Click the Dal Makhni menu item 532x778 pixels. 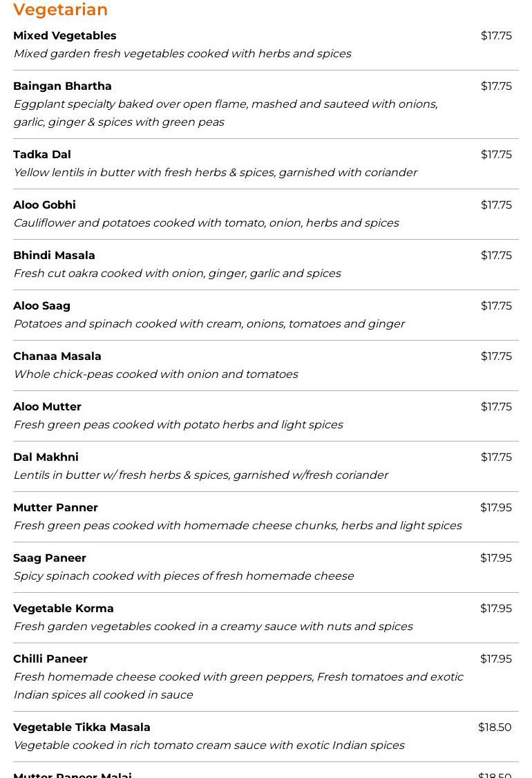pyautogui.click(x=46, y=457)
